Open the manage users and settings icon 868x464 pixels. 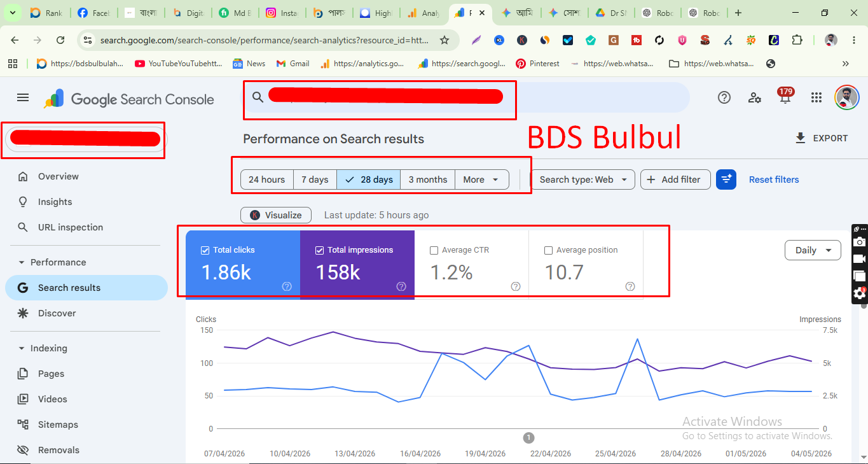click(755, 97)
